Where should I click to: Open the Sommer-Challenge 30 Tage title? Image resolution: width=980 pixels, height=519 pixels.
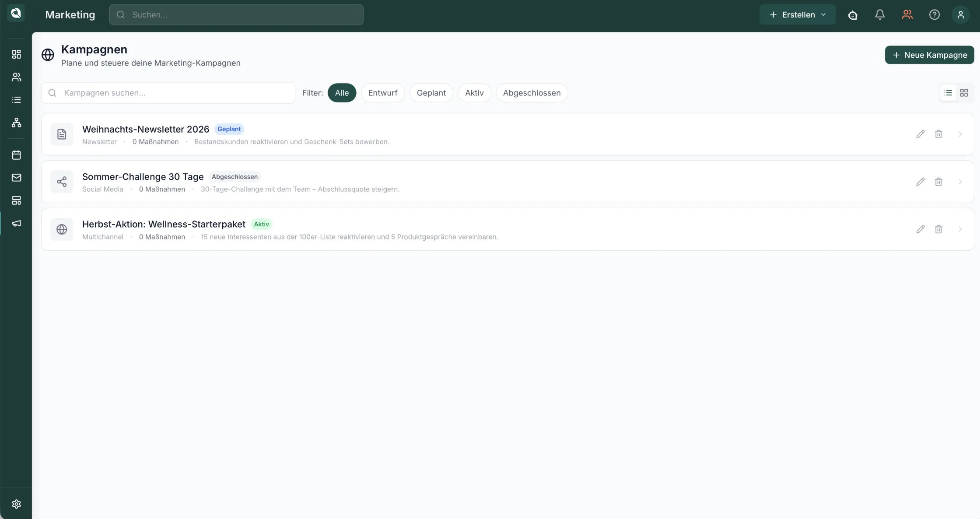pyautogui.click(x=143, y=177)
